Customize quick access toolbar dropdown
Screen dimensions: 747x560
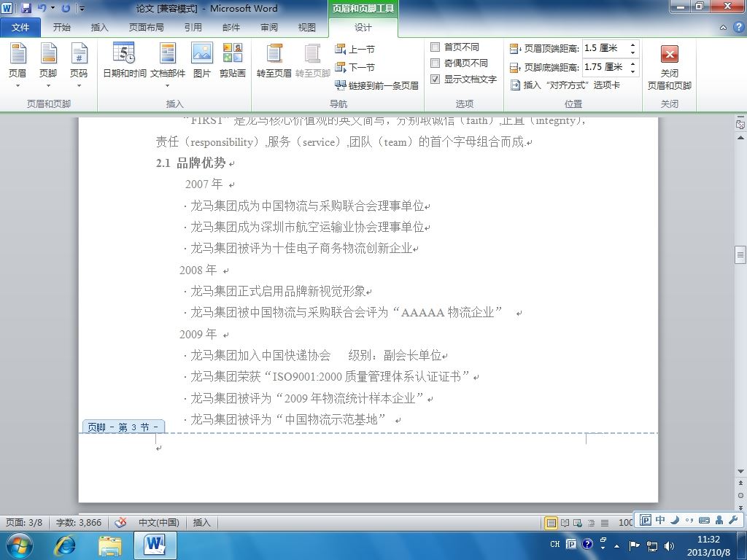pyautogui.click(x=82, y=9)
